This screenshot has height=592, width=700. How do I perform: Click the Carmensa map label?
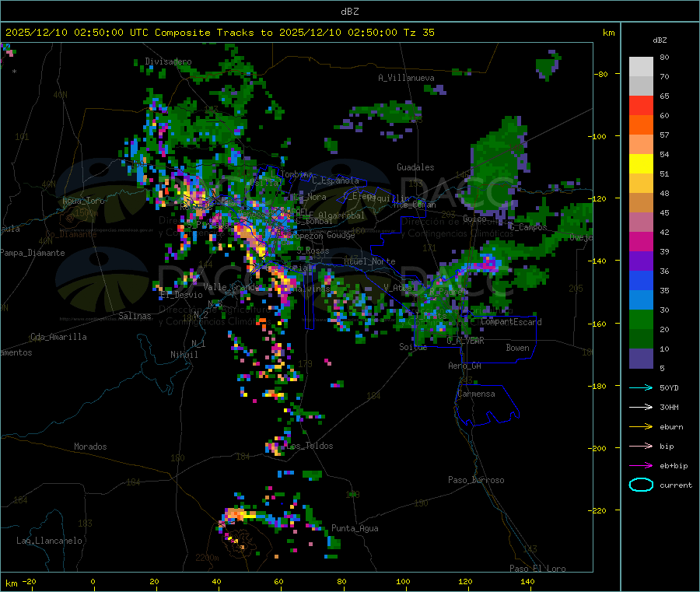tap(476, 394)
